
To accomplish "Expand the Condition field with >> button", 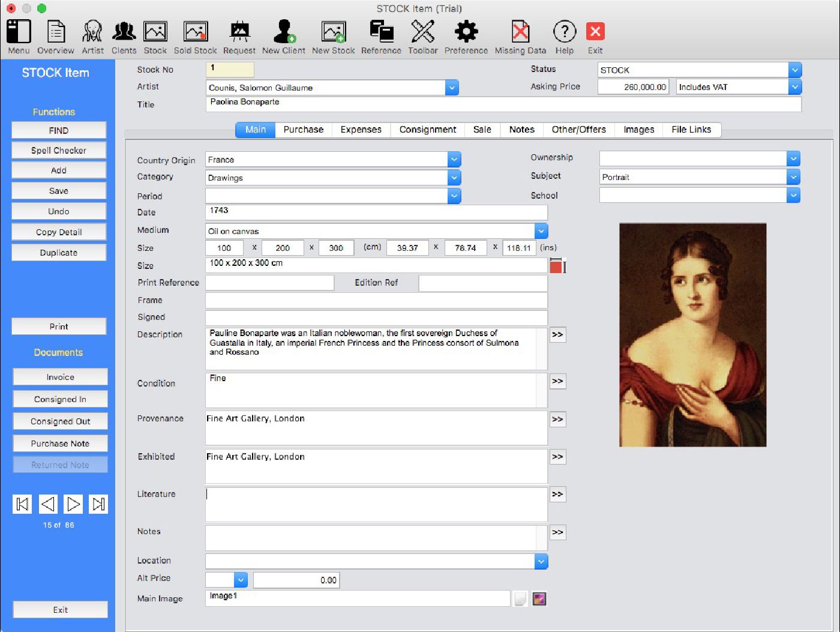I will (557, 381).
